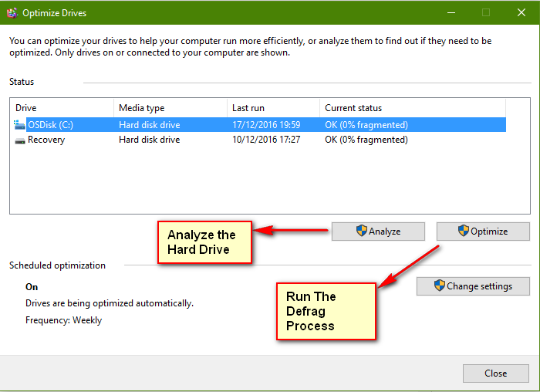The image size is (540, 392).
Task: Select the Recovery drive icon
Action: pyautogui.click(x=20, y=140)
